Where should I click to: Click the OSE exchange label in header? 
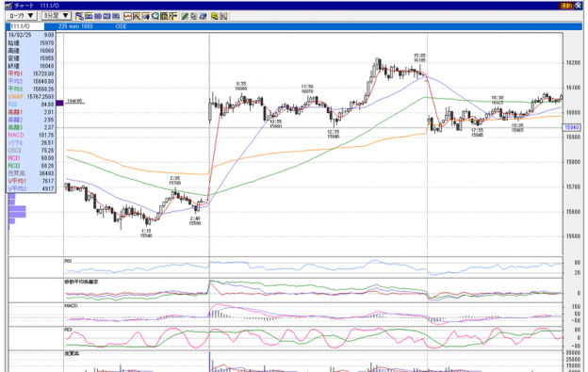[121, 26]
